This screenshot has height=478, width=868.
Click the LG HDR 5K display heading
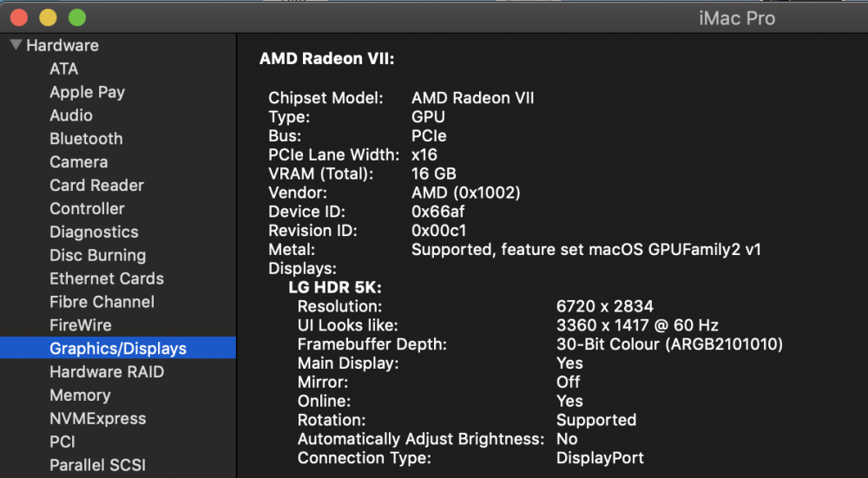tap(335, 288)
